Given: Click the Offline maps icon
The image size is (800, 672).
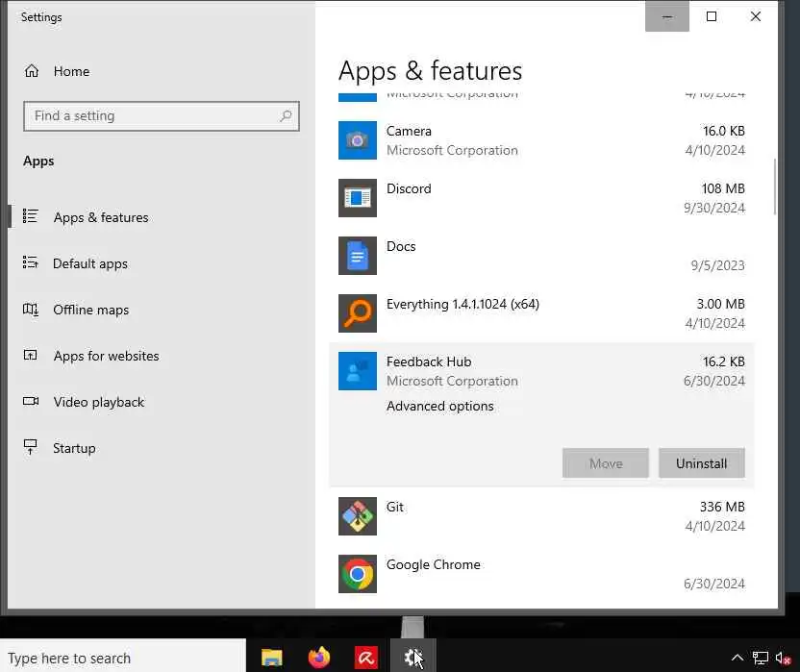Looking at the screenshot, I should [30, 310].
